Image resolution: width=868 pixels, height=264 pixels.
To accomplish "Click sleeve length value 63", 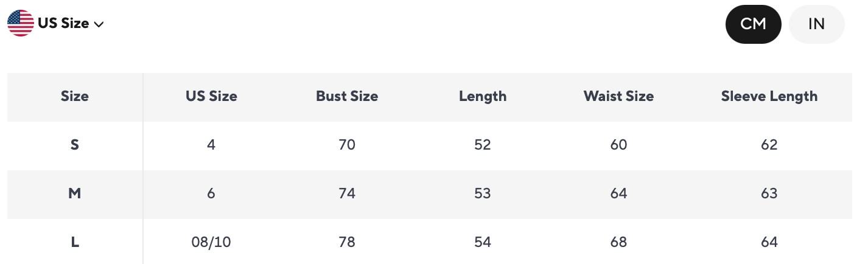I will (769, 193).
